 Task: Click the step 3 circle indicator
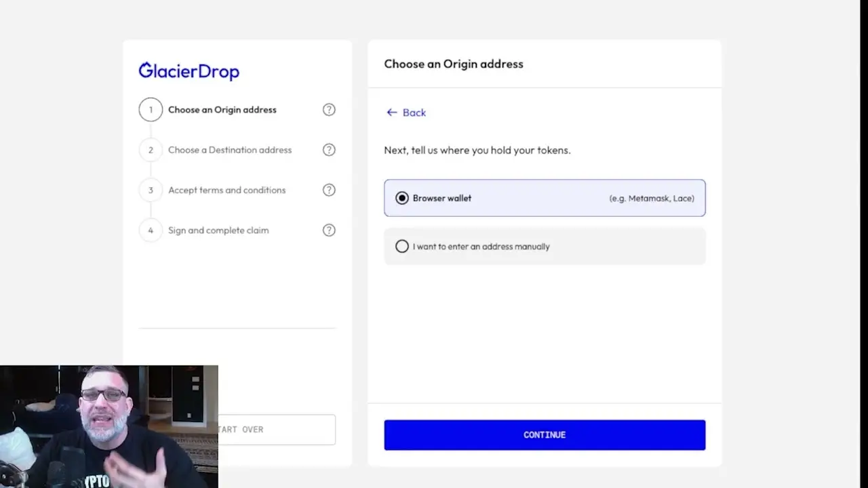point(151,190)
